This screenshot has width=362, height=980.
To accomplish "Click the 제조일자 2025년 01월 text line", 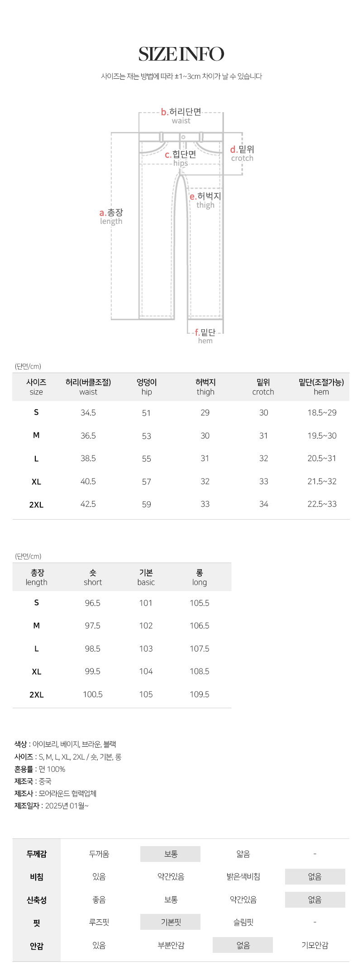I will [x=52, y=805].
